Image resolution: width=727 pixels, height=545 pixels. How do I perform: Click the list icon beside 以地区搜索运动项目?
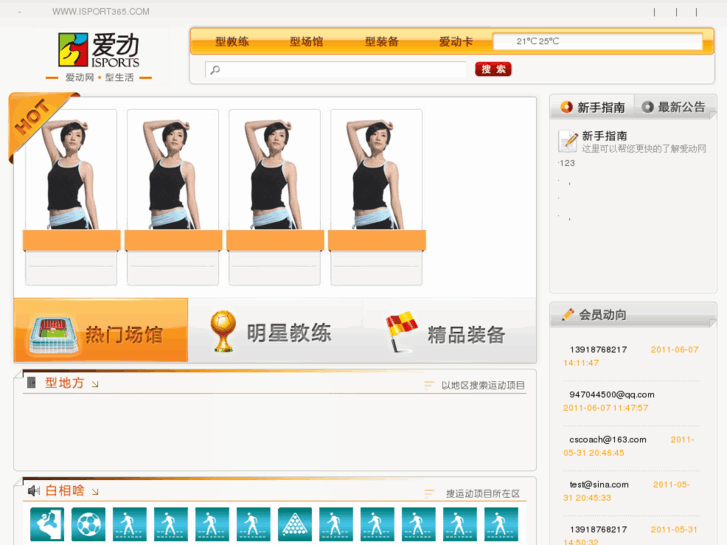point(429,385)
